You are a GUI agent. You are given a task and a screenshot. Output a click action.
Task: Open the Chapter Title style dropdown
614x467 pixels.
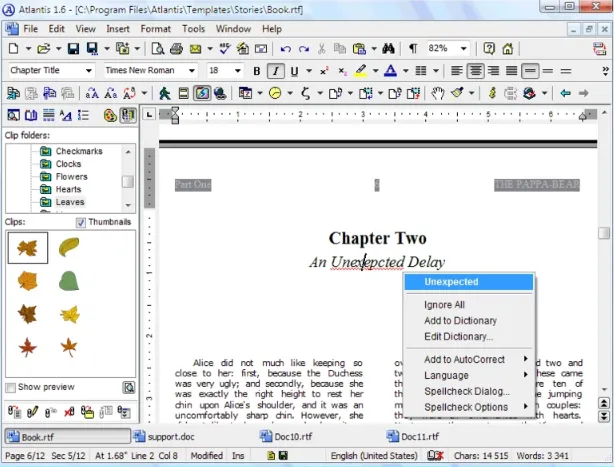point(89,71)
